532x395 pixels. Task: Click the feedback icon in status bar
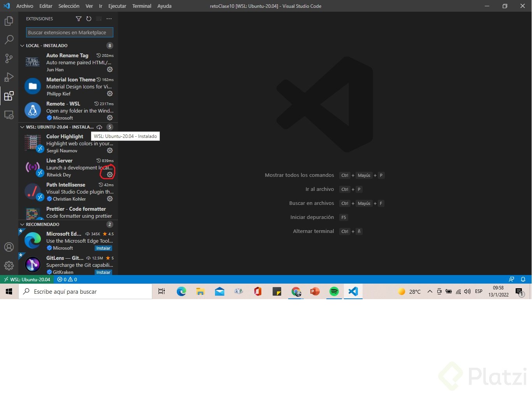(511, 279)
